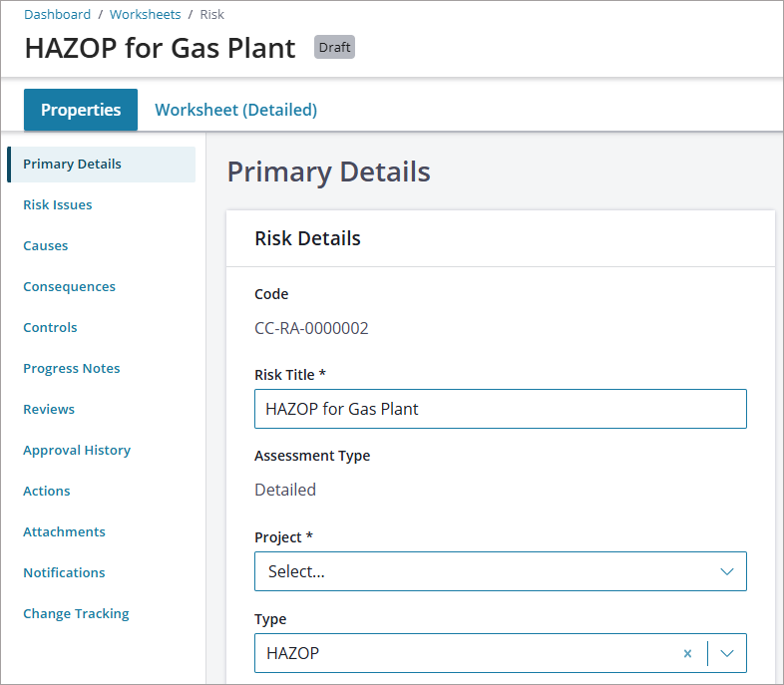Image resolution: width=784 pixels, height=685 pixels.
Task: Click into the Risk Title input field
Action: click(501, 409)
